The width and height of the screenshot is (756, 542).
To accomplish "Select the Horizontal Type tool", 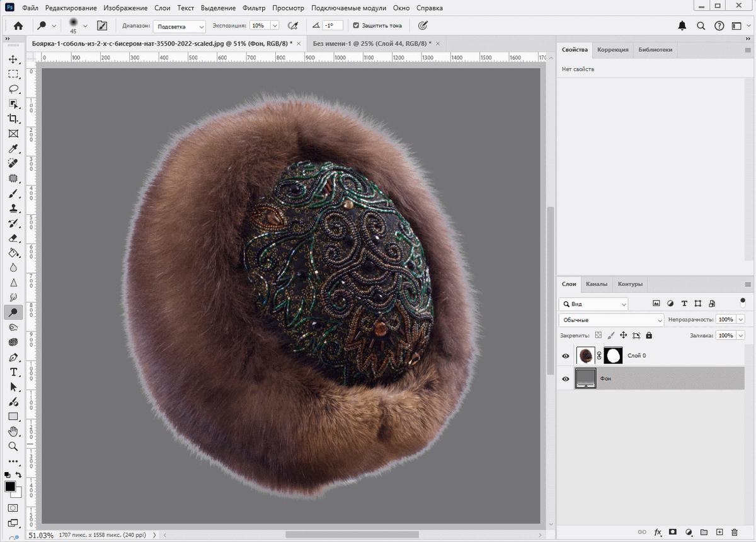I will [13, 372].
